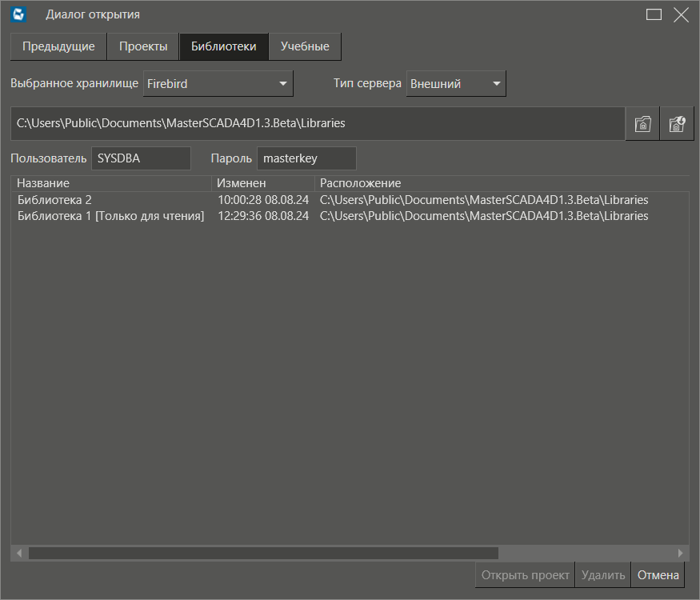
Task: Select Библиотека 2 in the list
Action: tap(350, 200)
